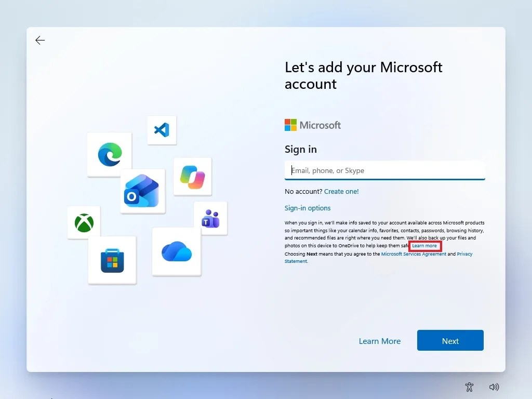Click the 'Let's add your Microsoft account' title
The height and width of the screenshot is (399, 532).
point(363,76)
